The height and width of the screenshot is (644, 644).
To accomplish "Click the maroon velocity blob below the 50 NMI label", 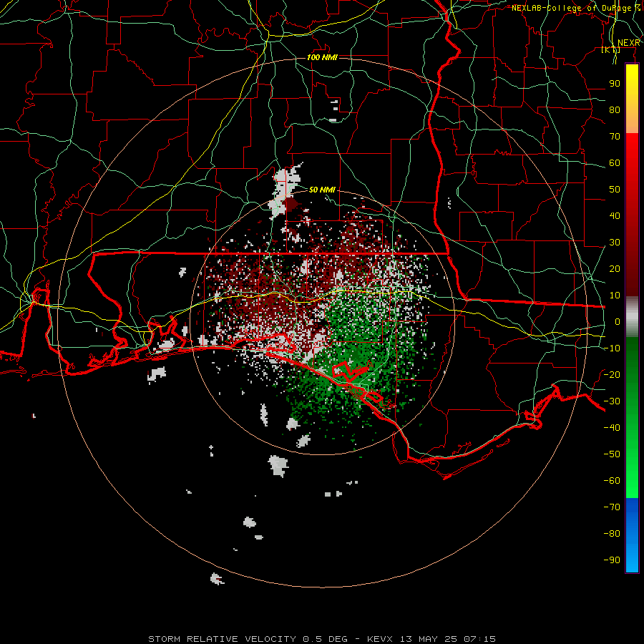I will click(x=291, y=205).
